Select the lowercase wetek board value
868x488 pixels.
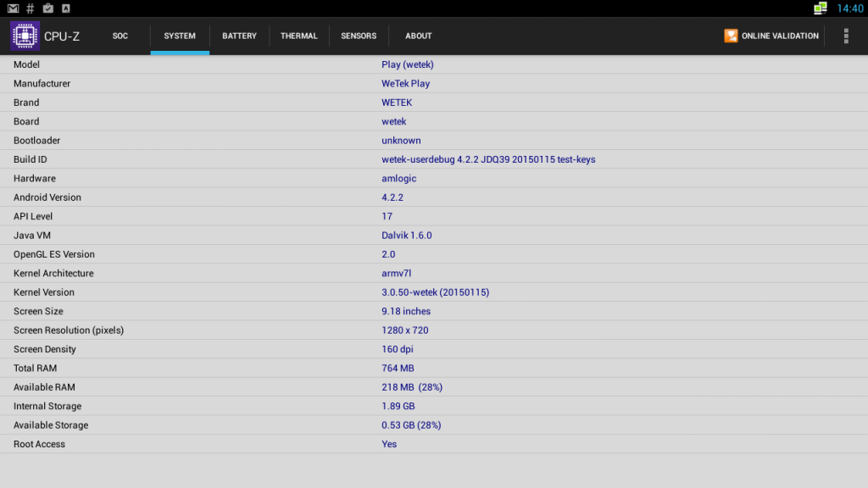tap(394, 122)
